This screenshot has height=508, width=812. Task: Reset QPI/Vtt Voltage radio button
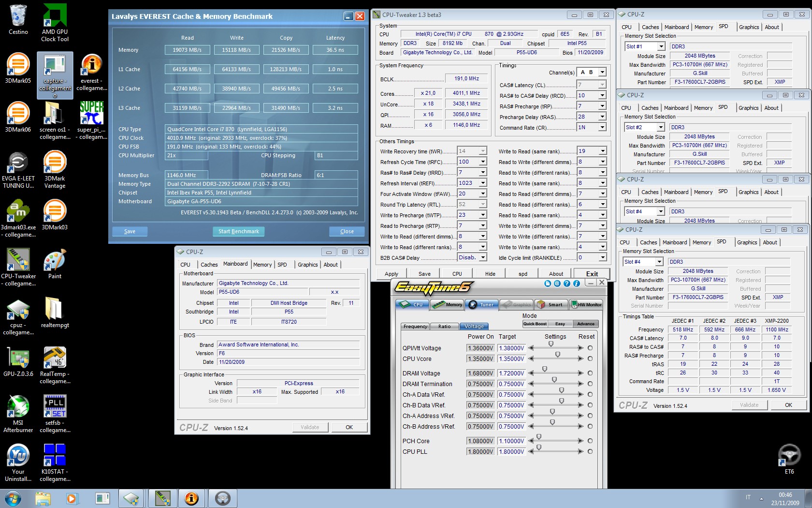[x=590, y=348]
